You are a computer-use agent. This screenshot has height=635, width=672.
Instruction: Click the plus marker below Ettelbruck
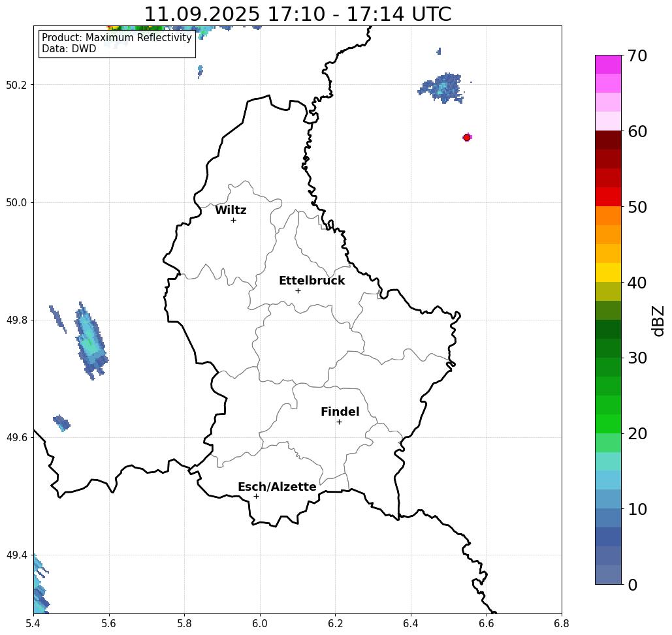tap(298, 290)
